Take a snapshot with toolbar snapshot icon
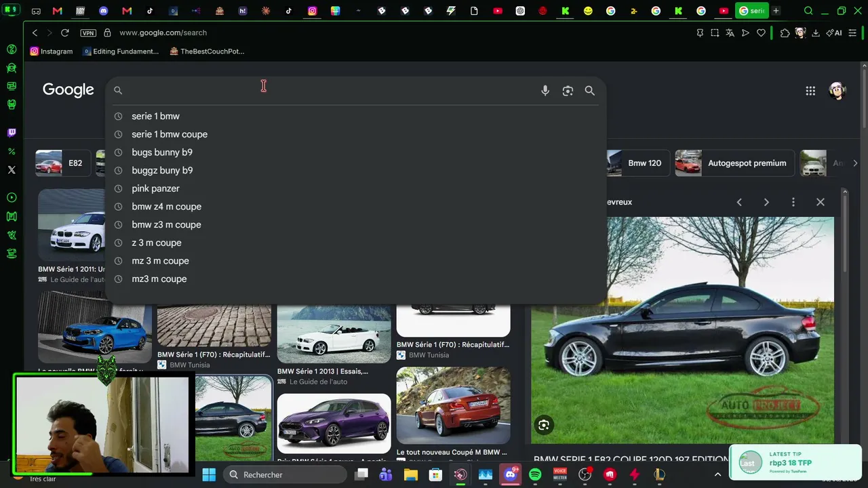This screenshot has width=868, height=488. click(x=715, y=33)
